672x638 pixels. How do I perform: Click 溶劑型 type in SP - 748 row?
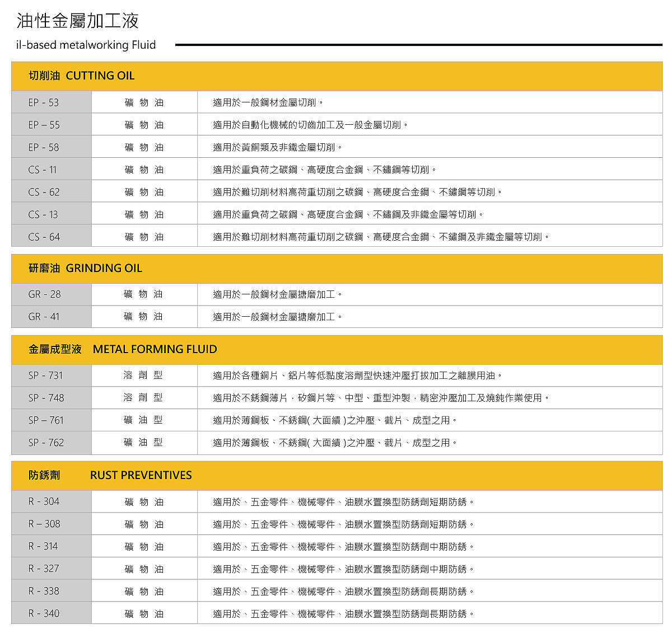pos(143,397)
